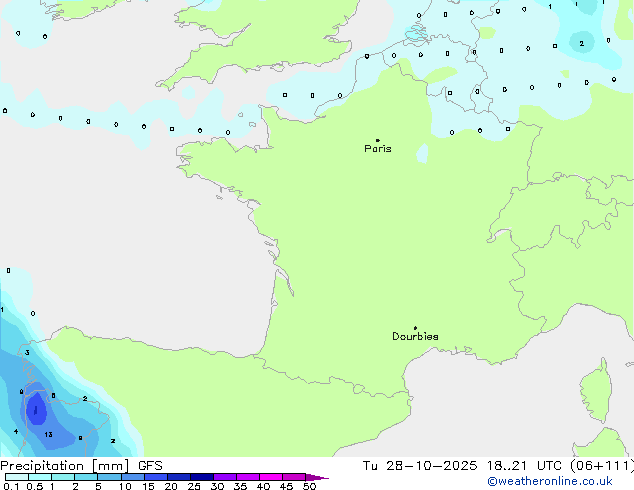Open the weatheronline.co.uk copyright link
The image size is (634, 490).
(x=550, y=481)
